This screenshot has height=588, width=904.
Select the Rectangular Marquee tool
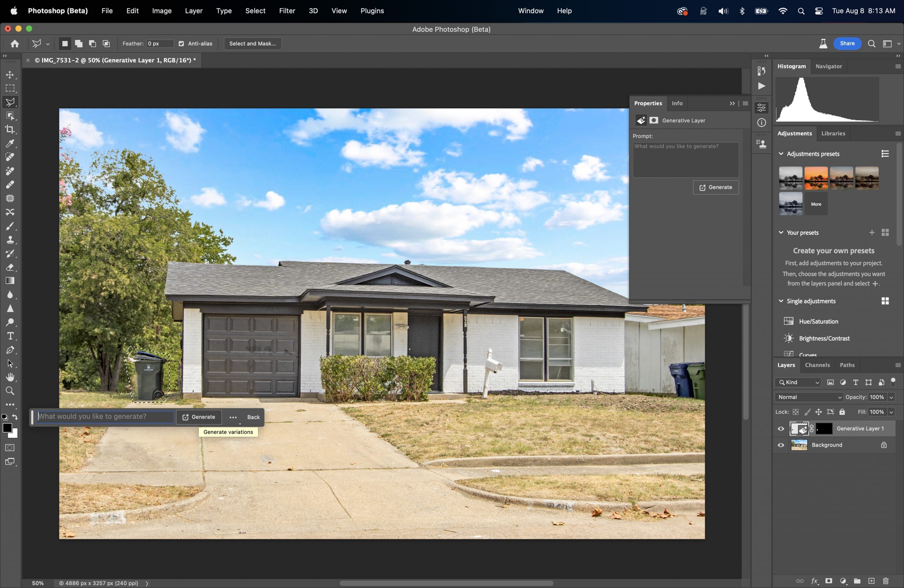[x=10, y=89]
